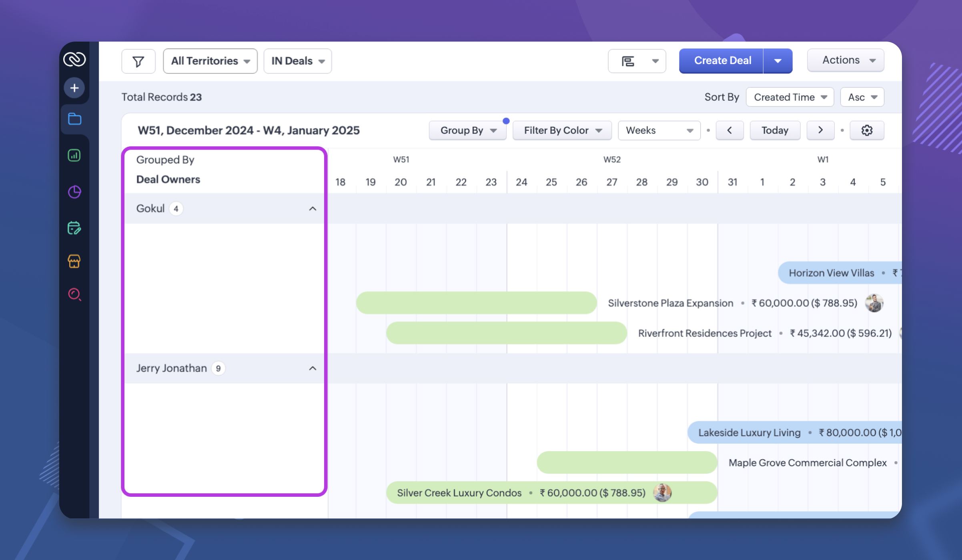Select the reports bar-chart icon in the sidebar
The image size is (962, 560).
[74, 155]
